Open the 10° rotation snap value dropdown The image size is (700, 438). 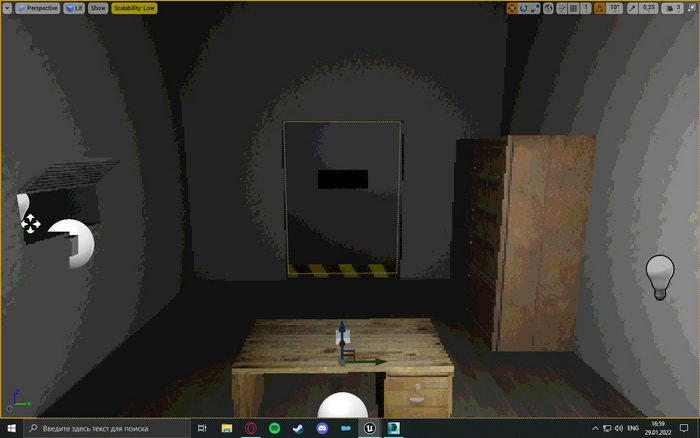[x=614, y=8]
